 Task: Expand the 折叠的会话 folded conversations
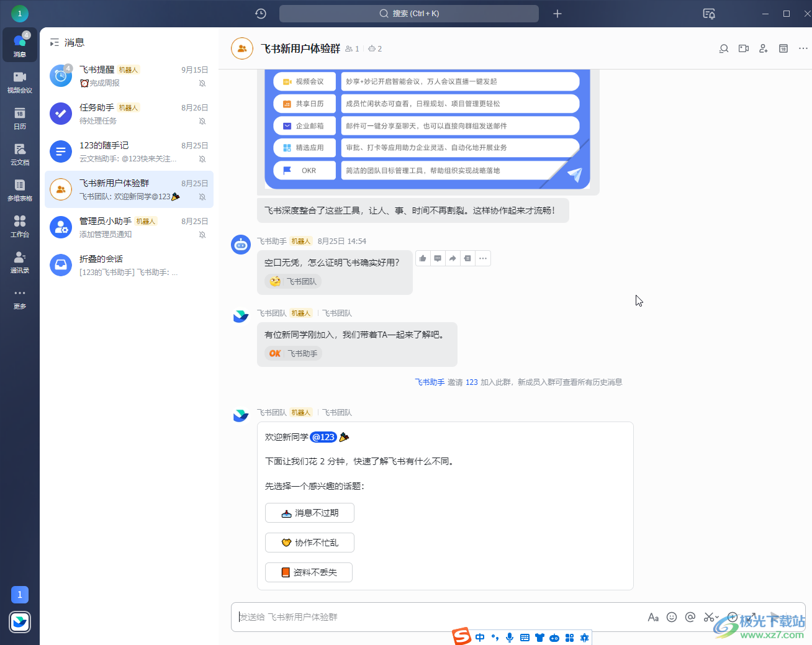click(129, 265)
